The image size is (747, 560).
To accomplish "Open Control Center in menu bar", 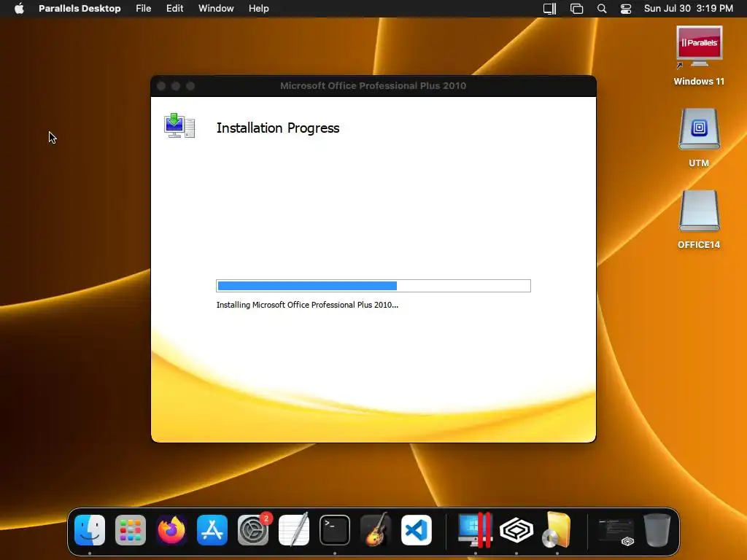I will click(x=625, y=9).
